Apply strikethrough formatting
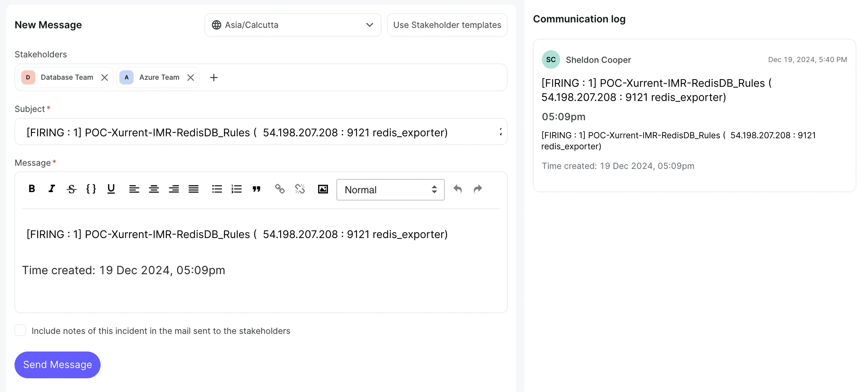This screenshot has height=392, width=868. click(71, 189)
